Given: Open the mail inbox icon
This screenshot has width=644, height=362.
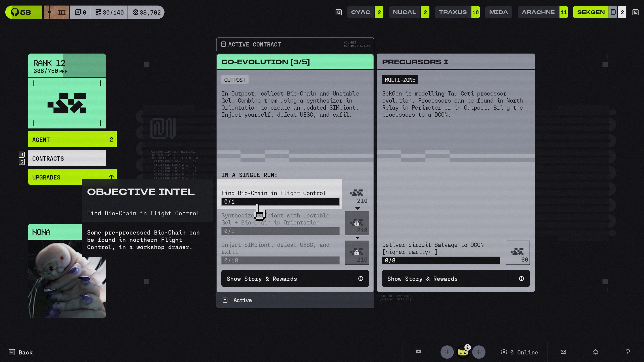Looking at the screenshot, I should click(x=563, y=352).
